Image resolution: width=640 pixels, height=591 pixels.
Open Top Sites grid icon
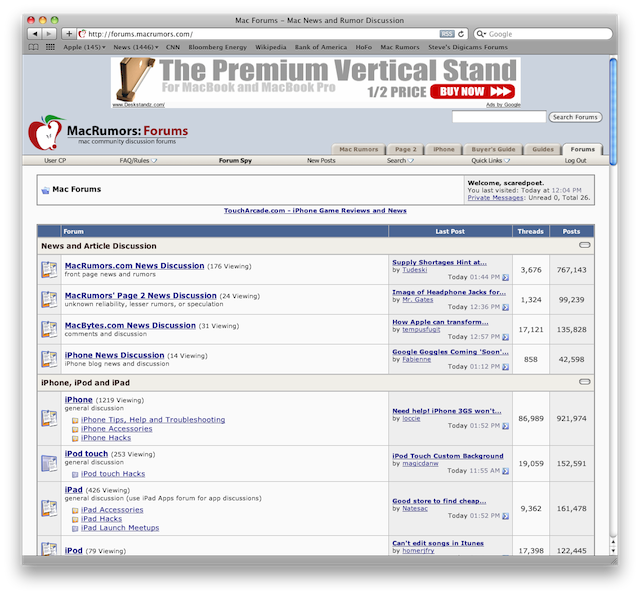(50, 47)
